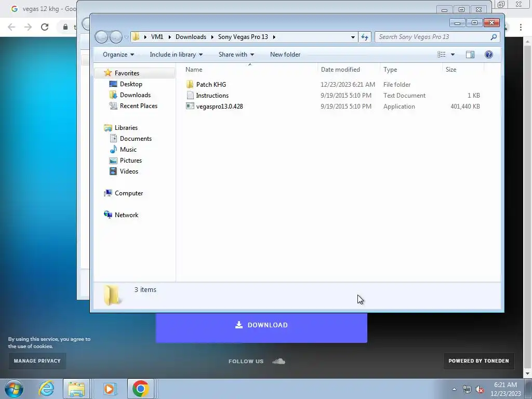This screenshot has width=532, height=399.
Task: Expand the VM1 breadcrumb arrow
Action: click(x=170, y=37)
